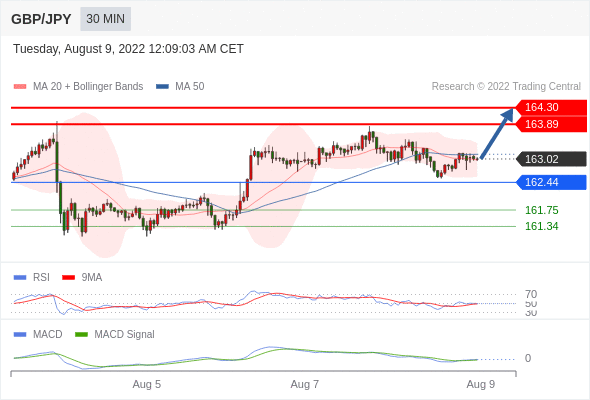The height and width of the screenshot is (400, 590).
Task: Click the 30 MIN timeframe button
Action: pyautogui.click(x=105, y=19)
